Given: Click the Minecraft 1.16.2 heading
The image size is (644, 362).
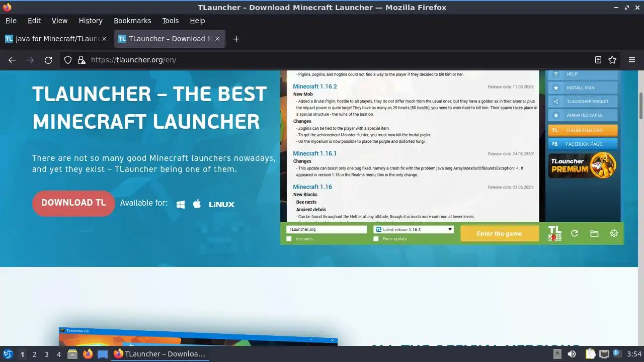Looking at the screenshot, I should pyautogui.click(x=315, y=86).
